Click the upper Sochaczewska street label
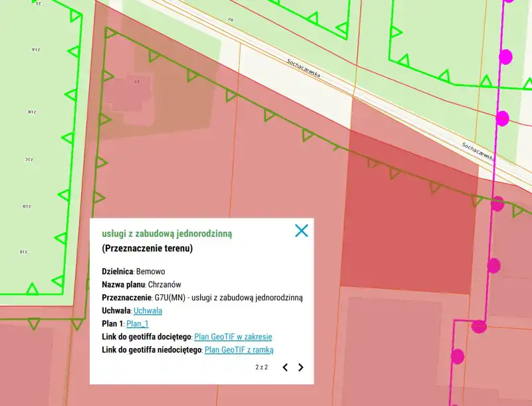 point(303,68)
